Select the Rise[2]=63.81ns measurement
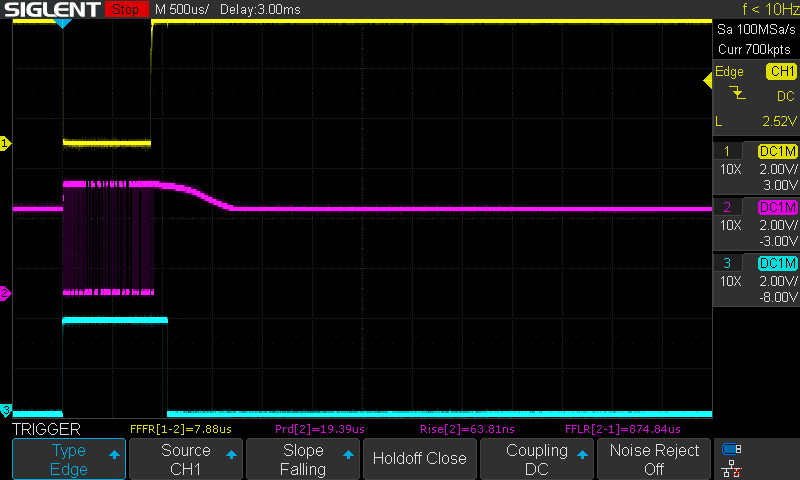 pos(467,430)
